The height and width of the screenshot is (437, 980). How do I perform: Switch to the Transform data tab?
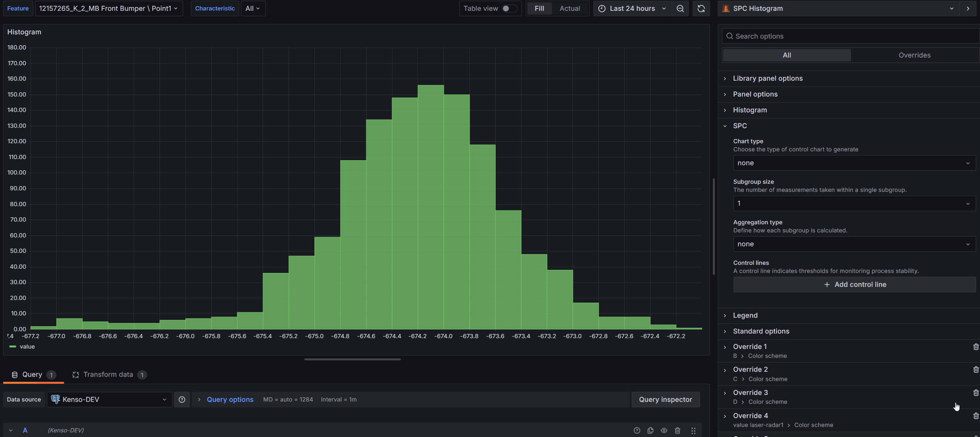point(108,374)
